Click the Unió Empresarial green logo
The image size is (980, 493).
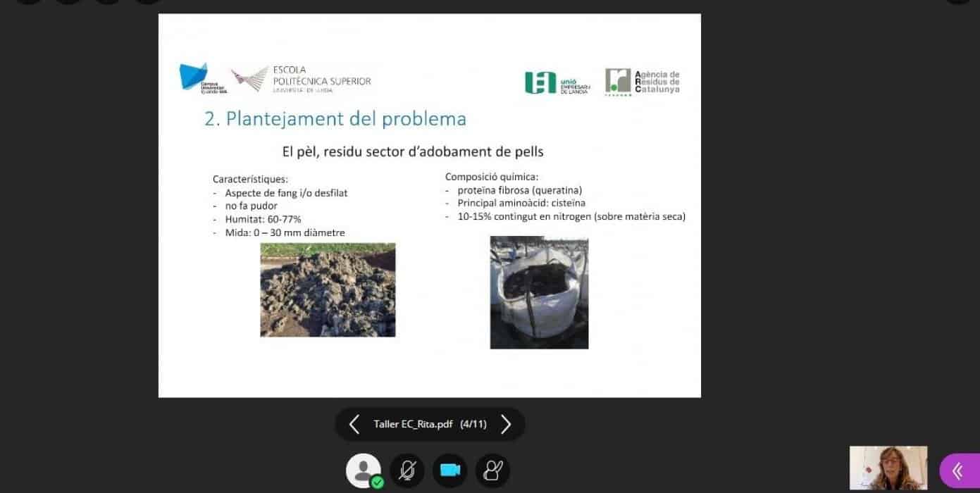point(558,83)
